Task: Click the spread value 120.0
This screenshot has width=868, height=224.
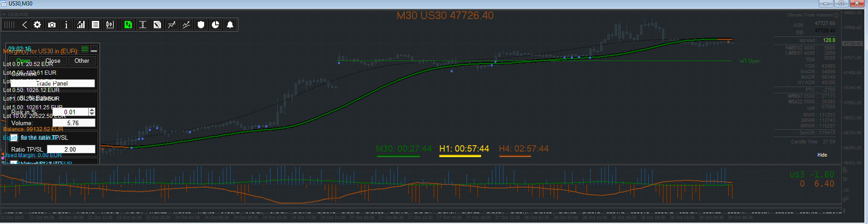Action: click(829, 40)
